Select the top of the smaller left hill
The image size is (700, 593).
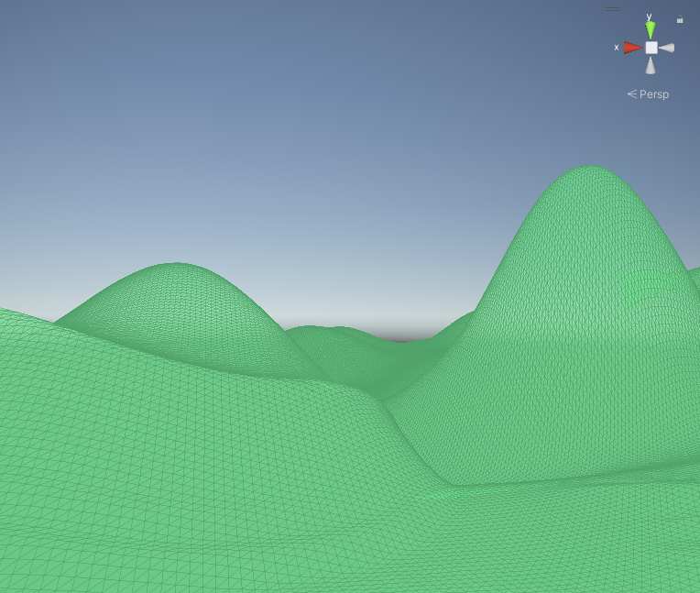click(x=174, y=267)
